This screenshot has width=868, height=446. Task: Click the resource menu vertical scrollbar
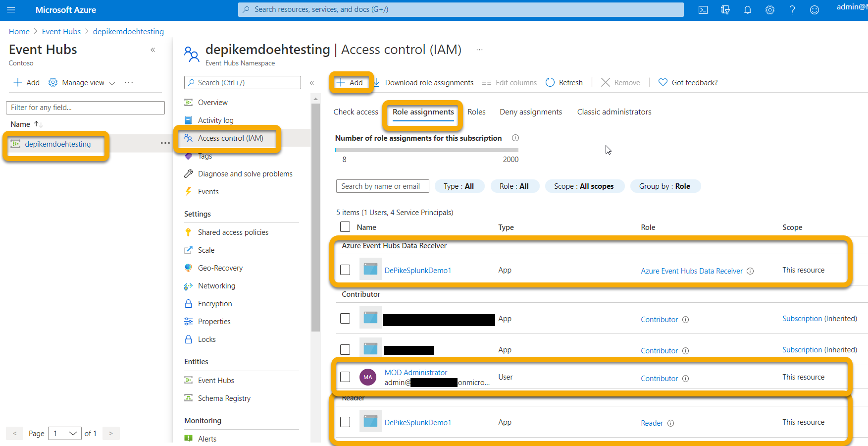tap(316, 218)
